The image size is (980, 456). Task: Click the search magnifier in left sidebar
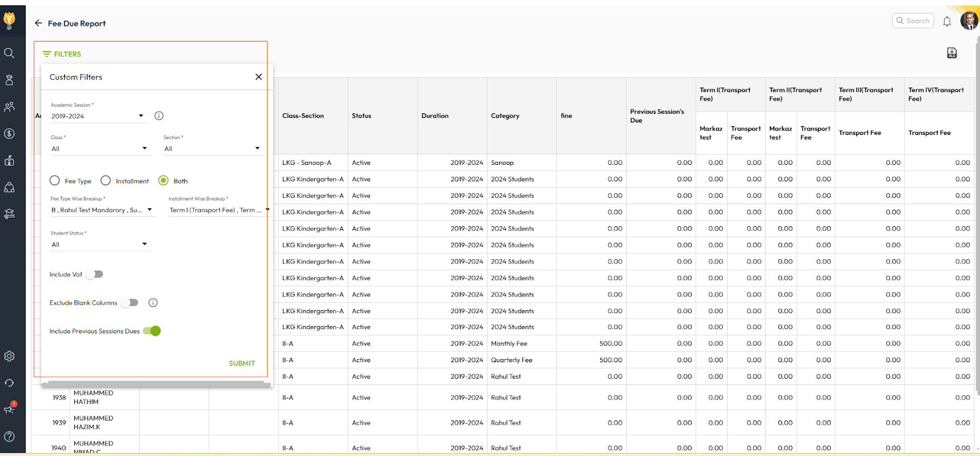9,53
